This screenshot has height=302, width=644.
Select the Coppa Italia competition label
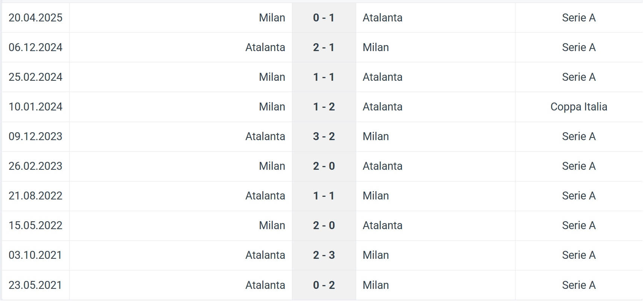(x=579, y=107)
